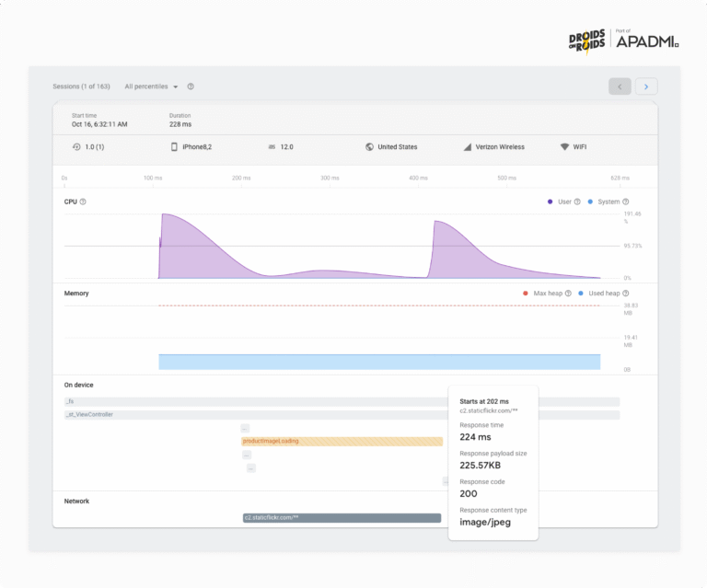Click the Sessions (1 of 163) label
This screenshot has width=707, height=588.
click(81, 86)
